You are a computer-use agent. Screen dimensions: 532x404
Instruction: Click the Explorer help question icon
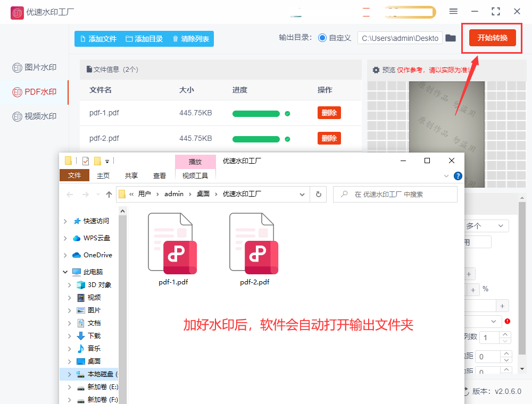(458, 176)
